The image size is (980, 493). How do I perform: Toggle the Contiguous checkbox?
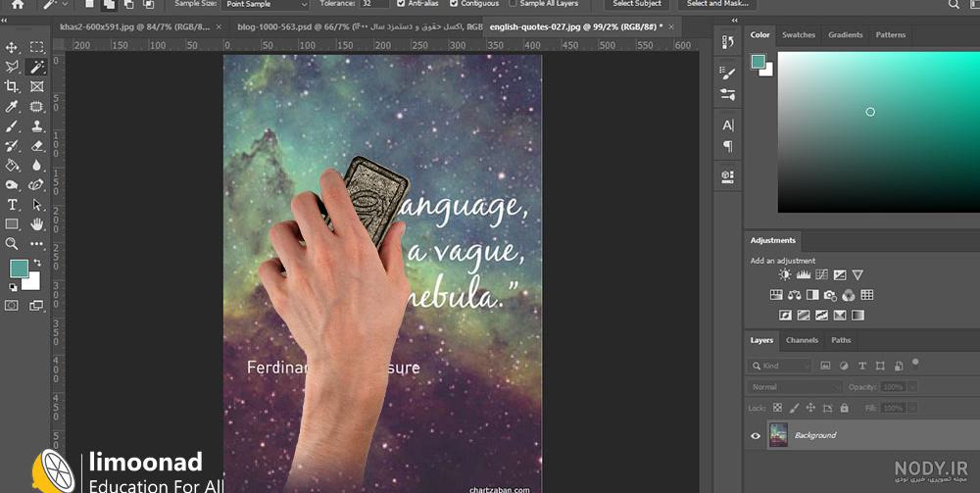coord(454,4)
